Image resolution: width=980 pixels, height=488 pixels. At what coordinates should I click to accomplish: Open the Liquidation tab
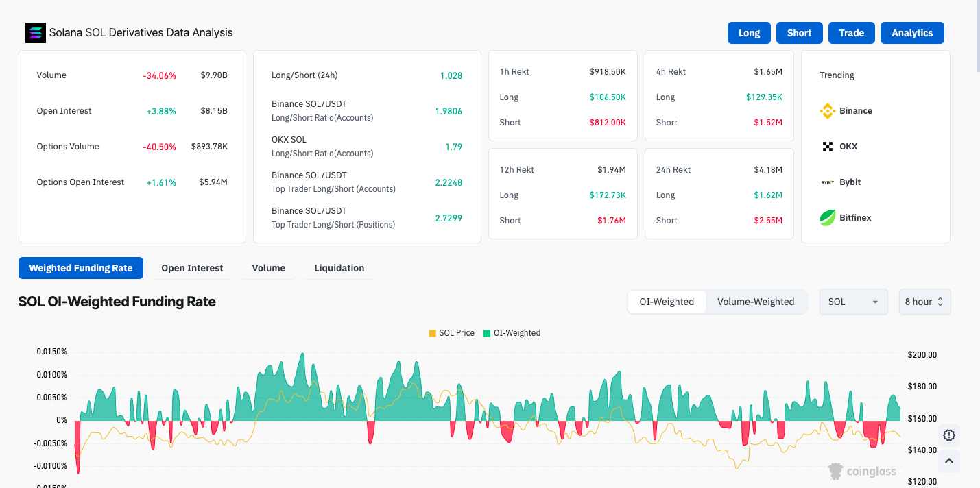point(339,268)
